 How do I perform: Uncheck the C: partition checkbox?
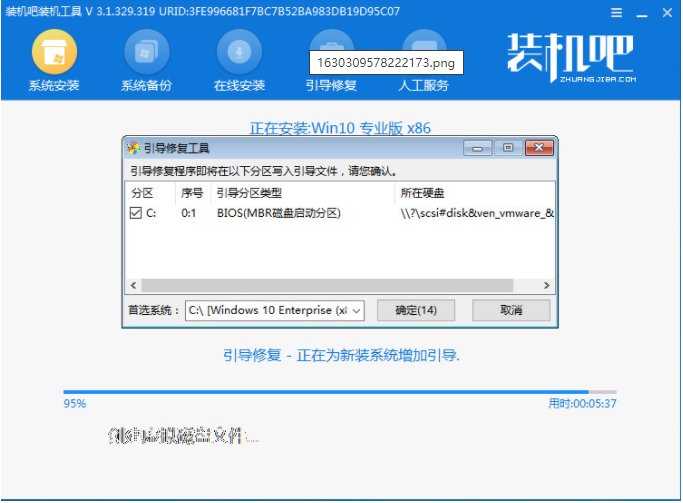click(135, 213)
